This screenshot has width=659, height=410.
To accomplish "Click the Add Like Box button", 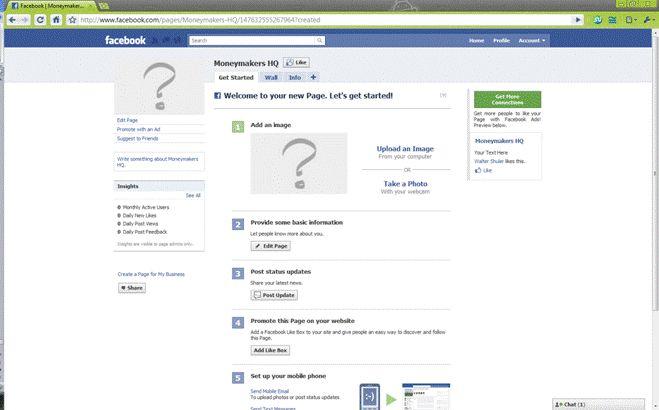I will [x=270, y=350].
